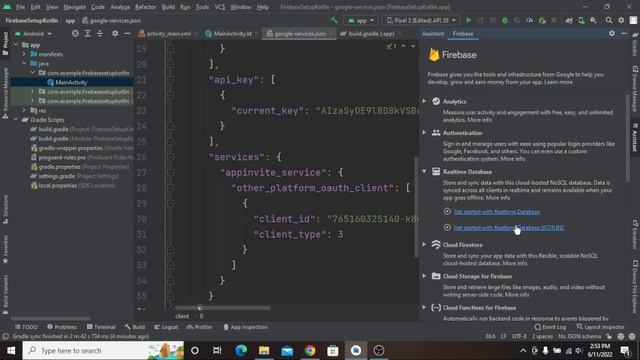Viewport: 640px width, 360px height.
Task: Open Microsoft Edge from taskbar
Action: click(x=241, y=351)
